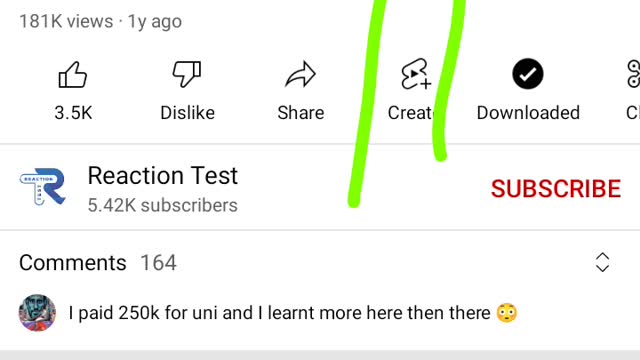Tap the Share text label
The height and width of the screenshot is (360, 640).
[301, 113]
